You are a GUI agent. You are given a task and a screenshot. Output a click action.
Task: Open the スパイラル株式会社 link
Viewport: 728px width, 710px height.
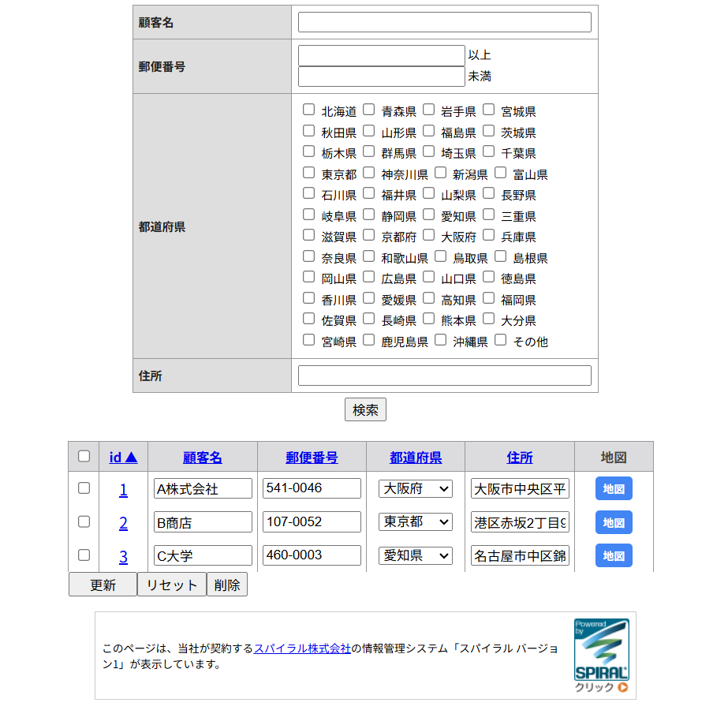(x=302, y=648)
